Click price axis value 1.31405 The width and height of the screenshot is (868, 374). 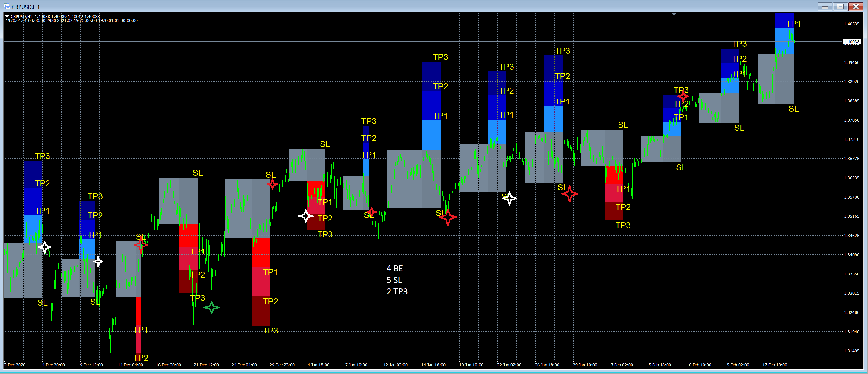pyautogui.click(x=851, y=351)
